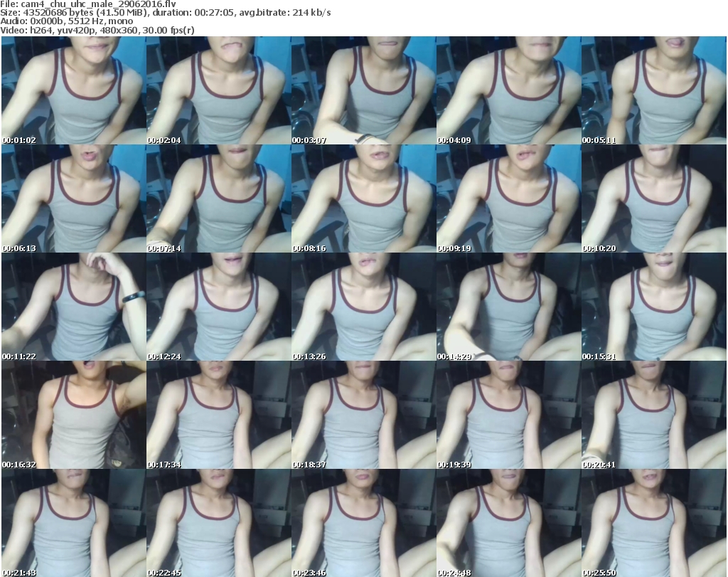Click the Size 43520686 bytes line

tap(165, 13)
